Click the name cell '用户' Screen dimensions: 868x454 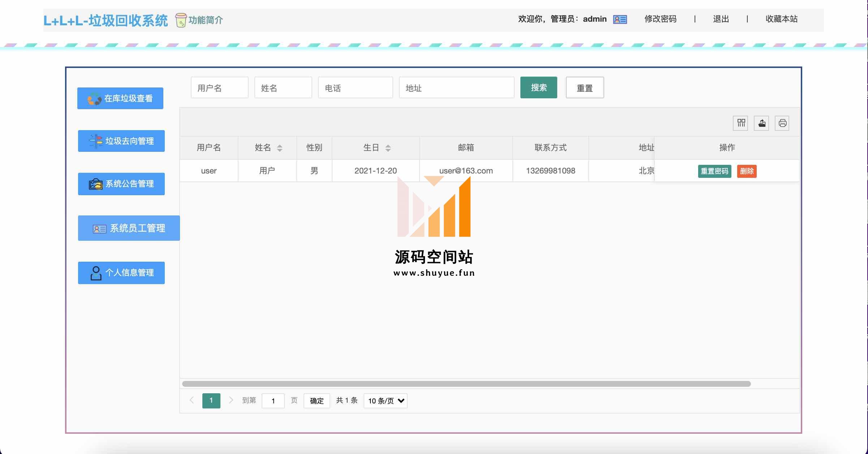pos(267,171)
